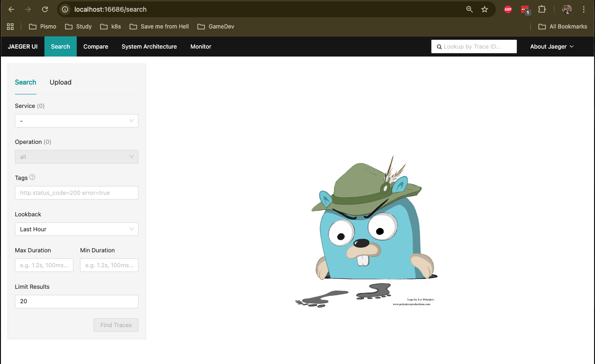The image size is (595, 364).
Task: Open the bookmarks apps grid icon
Action: [10, 27]
